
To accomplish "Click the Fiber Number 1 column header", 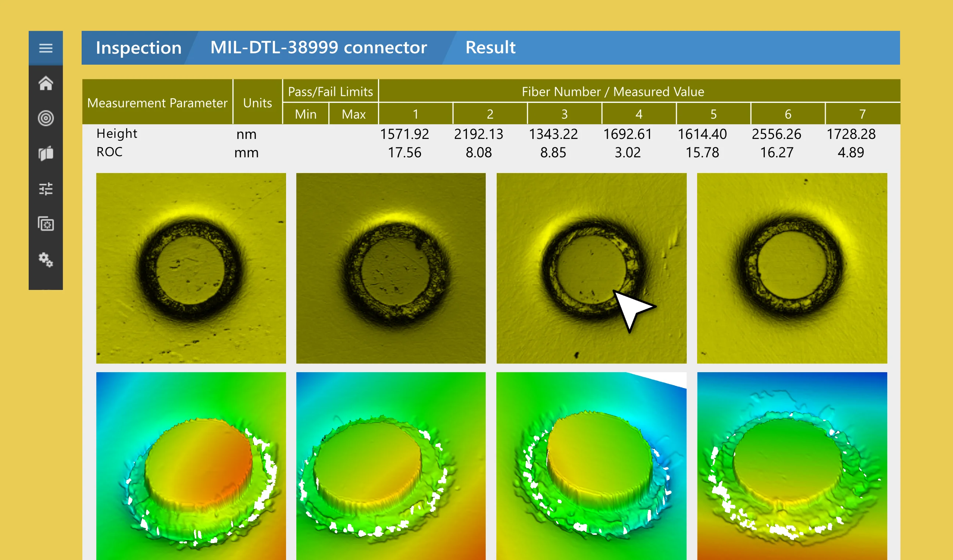I will (x=415, y=114).
